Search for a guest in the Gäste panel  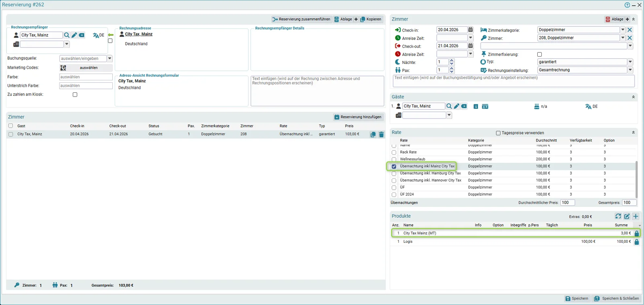(449, 106)
